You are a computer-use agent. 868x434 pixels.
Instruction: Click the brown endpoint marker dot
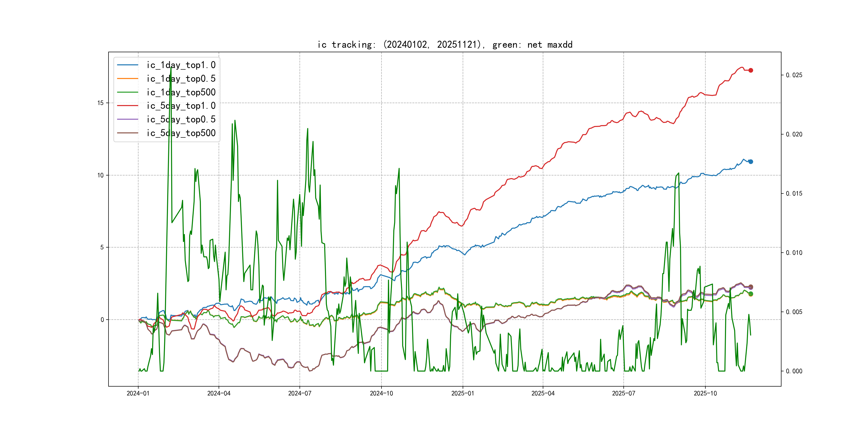[x=751, y=287]
